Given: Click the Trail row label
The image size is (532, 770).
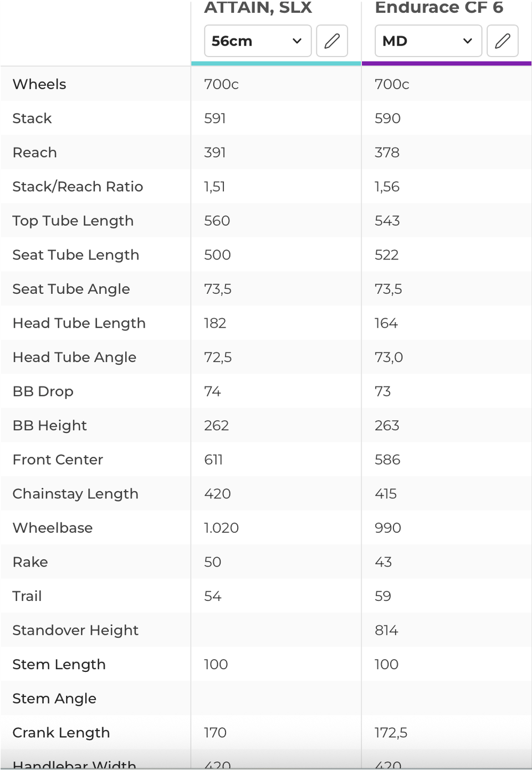Looking at the screenshot, I should click(x=27, y=596).
